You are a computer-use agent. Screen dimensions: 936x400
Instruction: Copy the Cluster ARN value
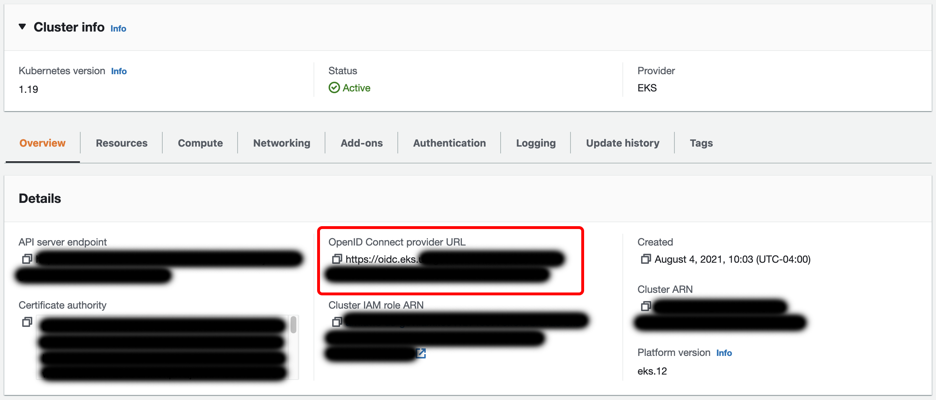[x=646, y=306]
